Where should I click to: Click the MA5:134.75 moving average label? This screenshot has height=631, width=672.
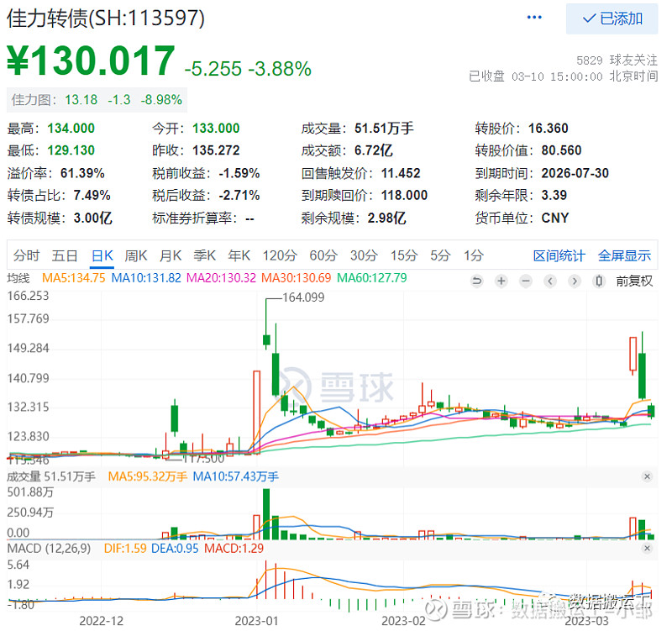click(x=73, y=278)
